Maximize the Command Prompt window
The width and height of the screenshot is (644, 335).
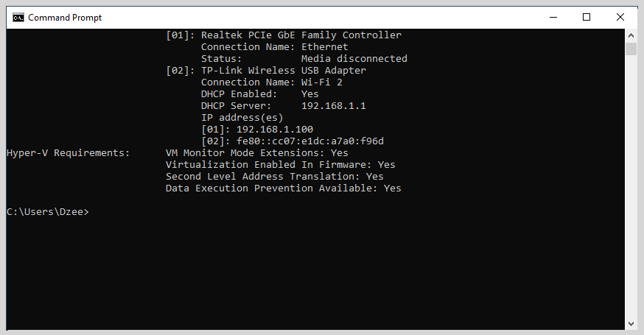[587, 17]
